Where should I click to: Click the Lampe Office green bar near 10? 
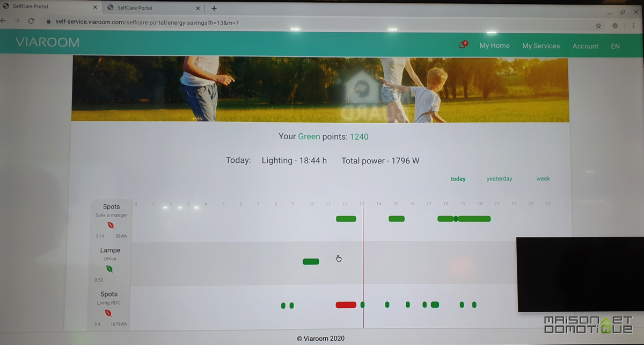[311, 262]
